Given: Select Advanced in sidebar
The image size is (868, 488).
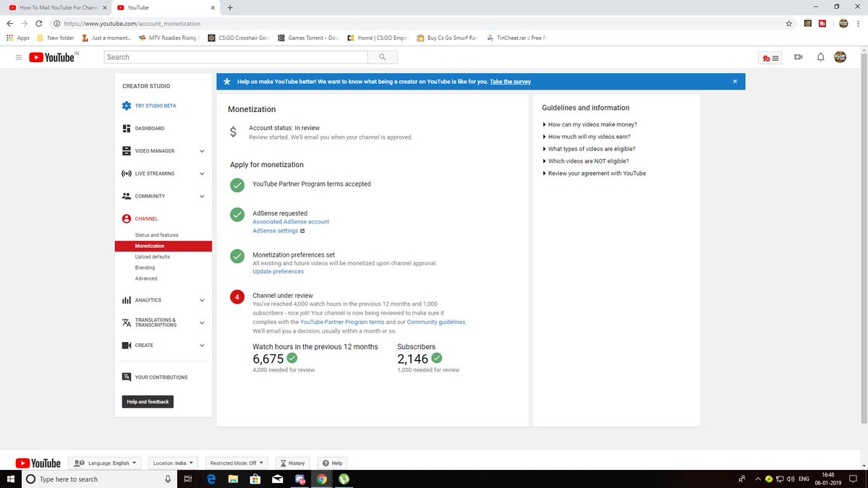Looking at the screenshot, I should click(145, 278).
